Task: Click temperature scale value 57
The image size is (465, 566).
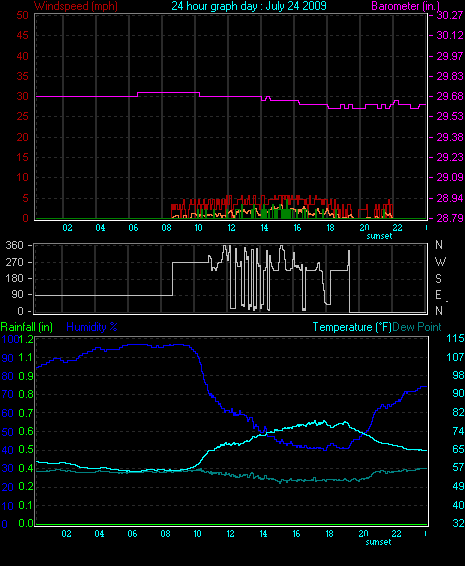Action: [459, 467]
